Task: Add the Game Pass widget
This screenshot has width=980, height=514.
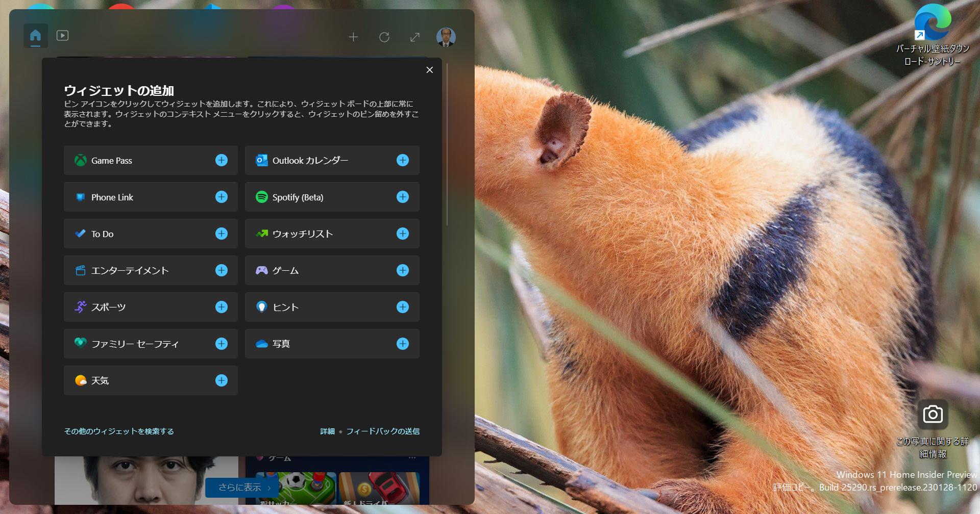Action: pos(222,160)
